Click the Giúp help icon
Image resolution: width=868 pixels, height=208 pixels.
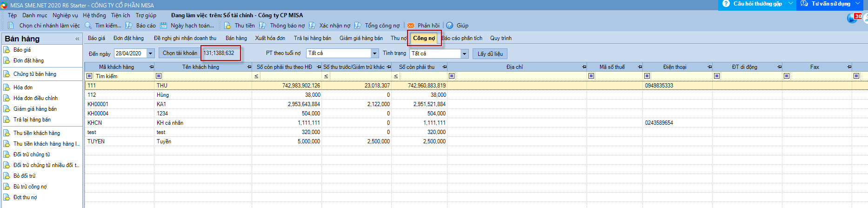[450, 26]
